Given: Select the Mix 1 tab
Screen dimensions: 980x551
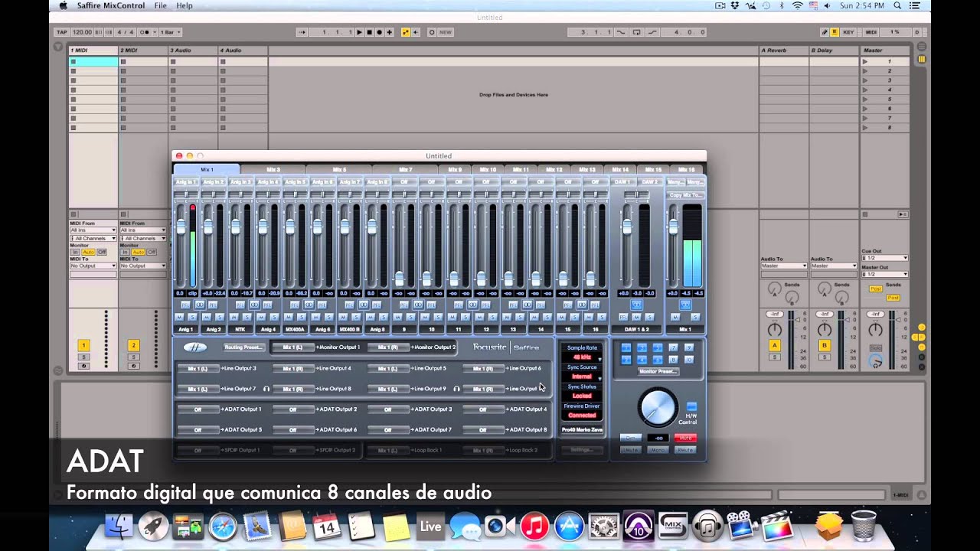Looking at the screenshot, I should 207,170.
